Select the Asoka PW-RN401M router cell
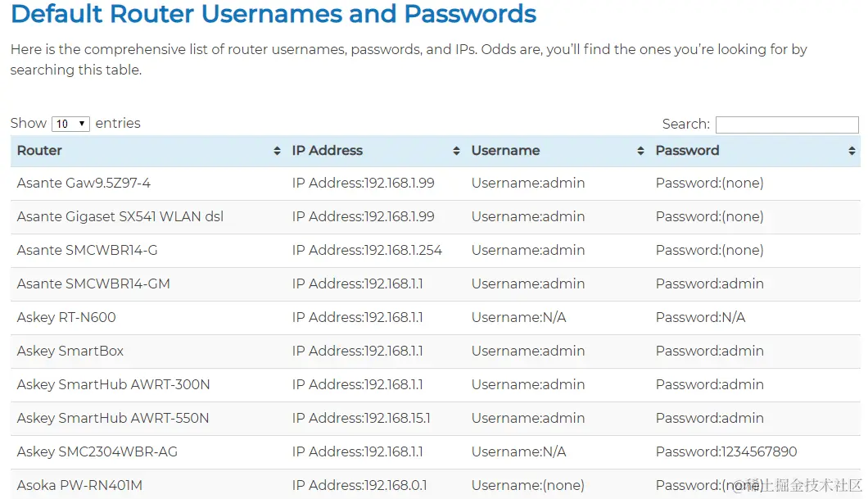Screen dimensions: 868x499 pyautogui.click(x=79, y=486)
